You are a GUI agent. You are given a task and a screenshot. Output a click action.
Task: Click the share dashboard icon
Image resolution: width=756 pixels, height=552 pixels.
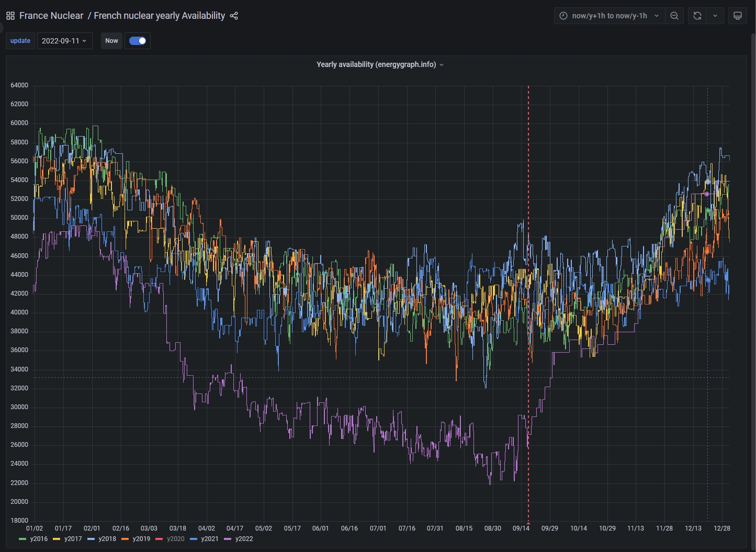tap(234, 16)
